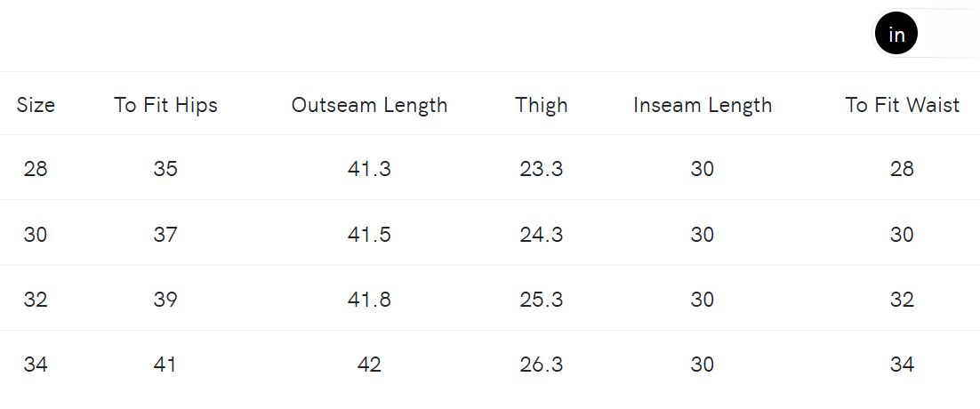Select size 28 in the Size column
This screenshot has width=980, height=409.
(36, 169)
